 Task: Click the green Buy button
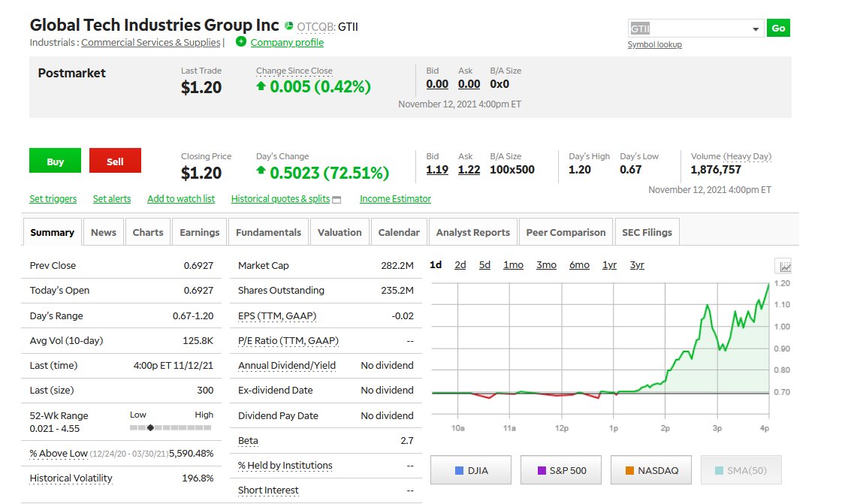click(56, 161)
